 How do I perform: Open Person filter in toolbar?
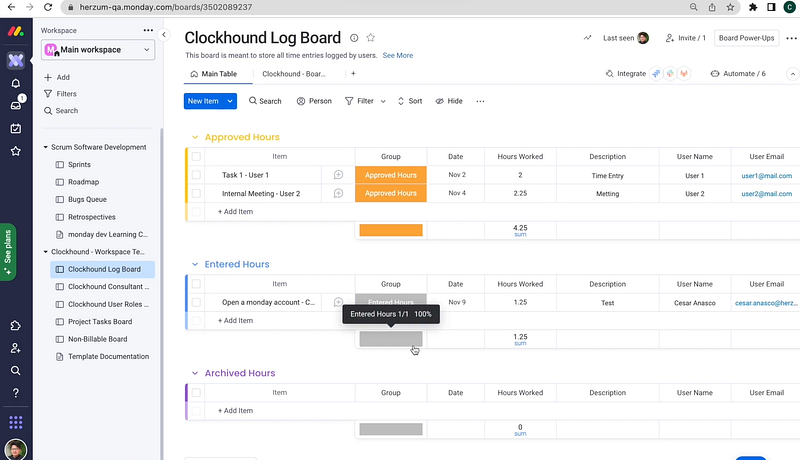click(314, 101)
